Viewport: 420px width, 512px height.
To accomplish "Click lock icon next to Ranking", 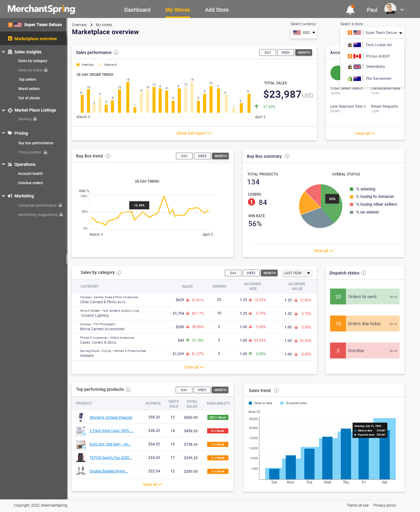I will tap(35, 119).
